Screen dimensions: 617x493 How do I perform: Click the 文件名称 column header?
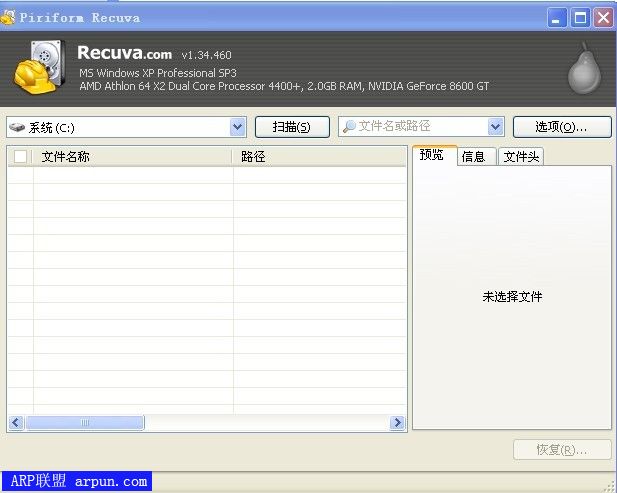(x=132, y=157)
